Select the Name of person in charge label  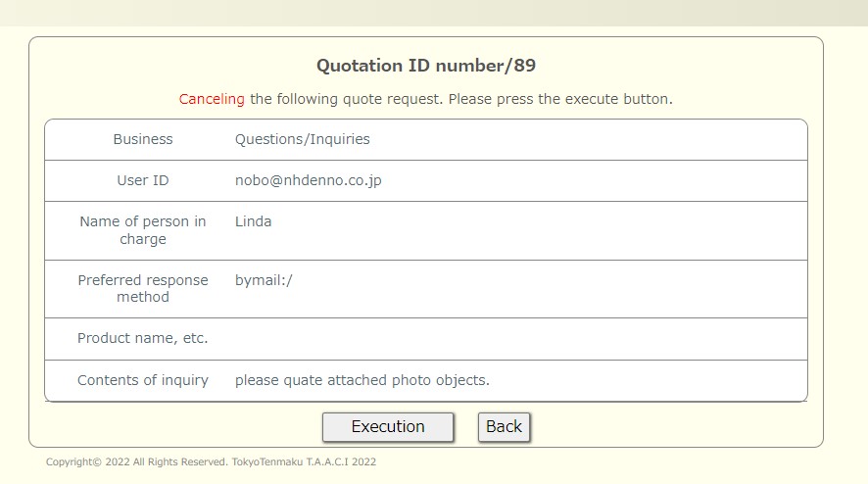point(143,230)
